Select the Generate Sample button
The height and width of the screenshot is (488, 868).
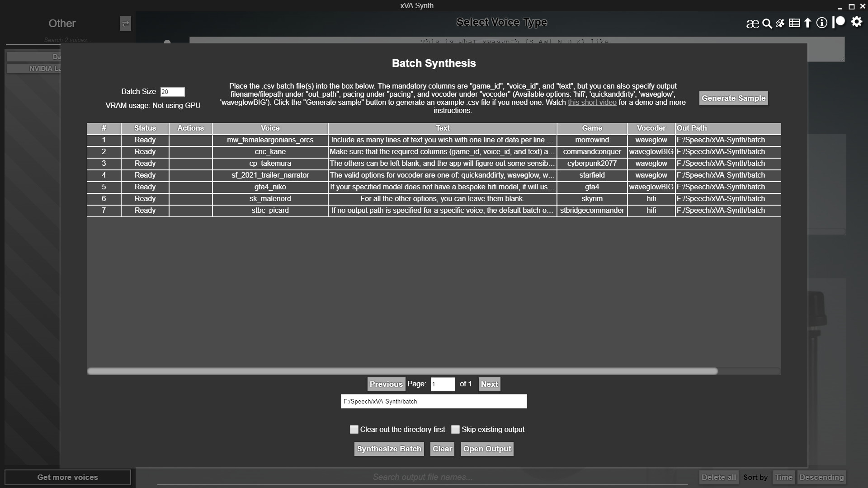pyautogui.click(x=733, y=99)
